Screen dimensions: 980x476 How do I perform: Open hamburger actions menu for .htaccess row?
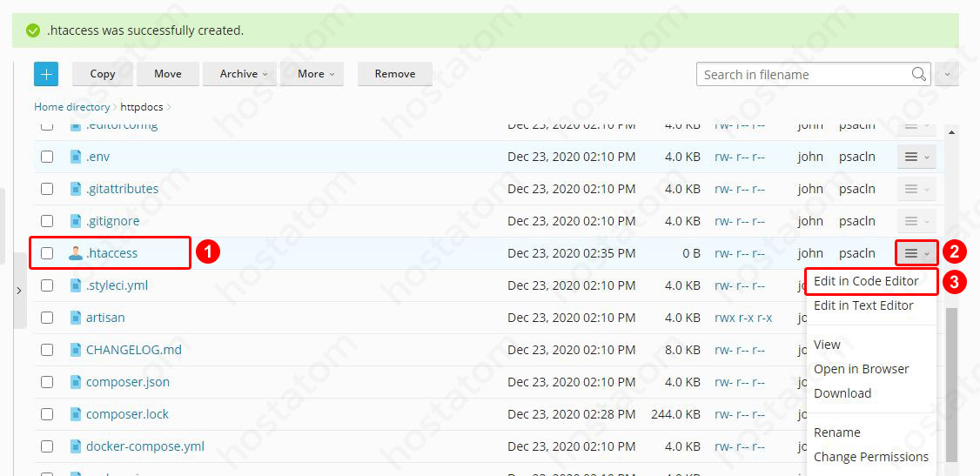point(916,253)
